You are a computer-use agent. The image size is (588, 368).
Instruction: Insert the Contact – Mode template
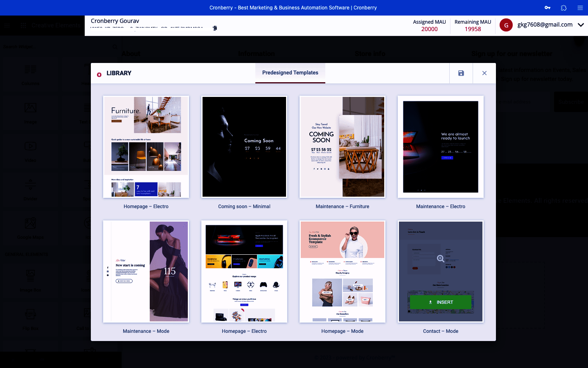click(441, 302)
